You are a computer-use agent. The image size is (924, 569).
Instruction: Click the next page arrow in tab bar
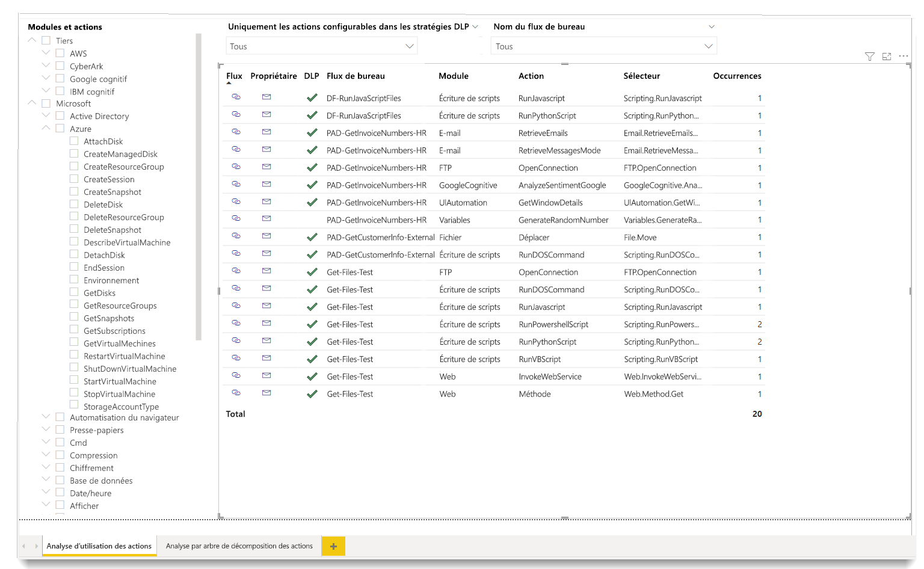tap(36, 546)
